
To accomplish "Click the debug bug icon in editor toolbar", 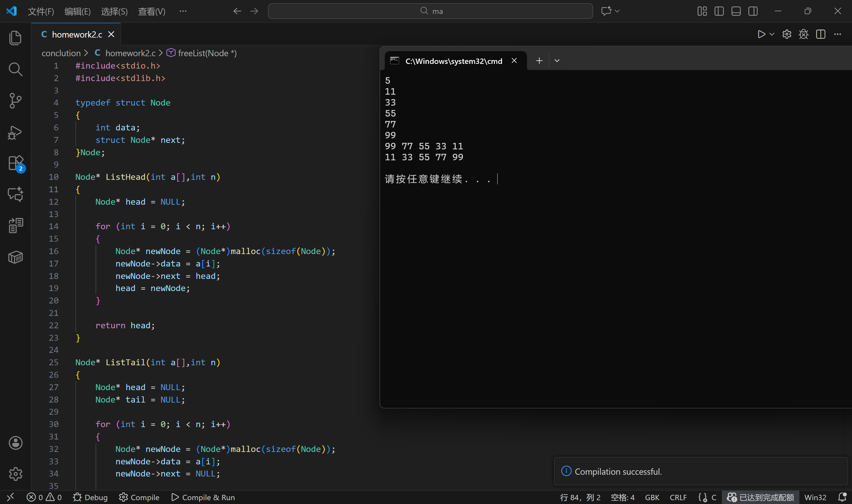I will point(803,34).
